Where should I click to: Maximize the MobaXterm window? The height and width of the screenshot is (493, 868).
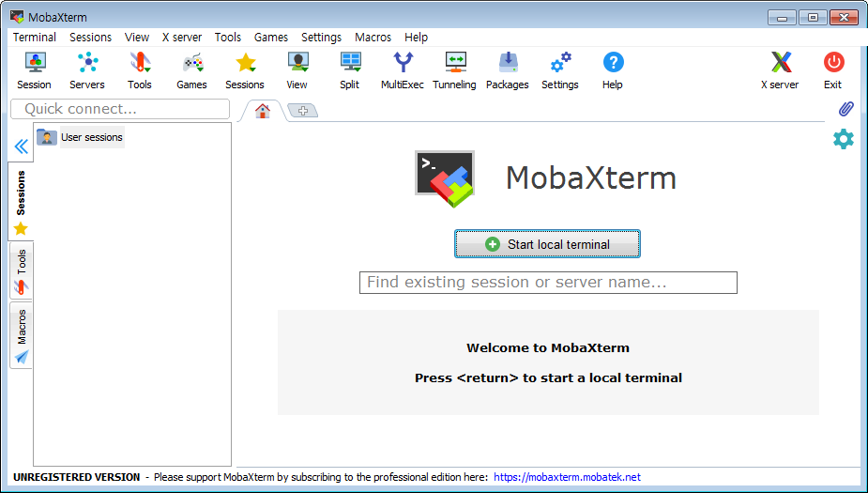(x=813, y=18)
